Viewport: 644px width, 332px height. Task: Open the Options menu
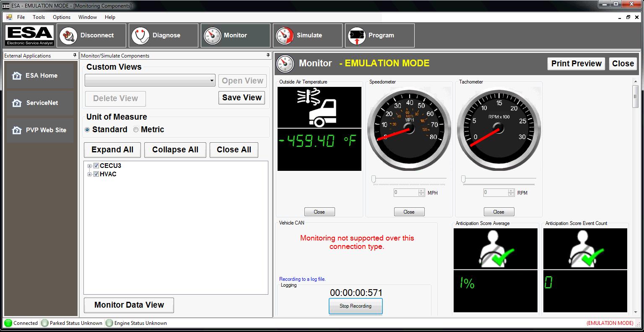pos(62,17)
